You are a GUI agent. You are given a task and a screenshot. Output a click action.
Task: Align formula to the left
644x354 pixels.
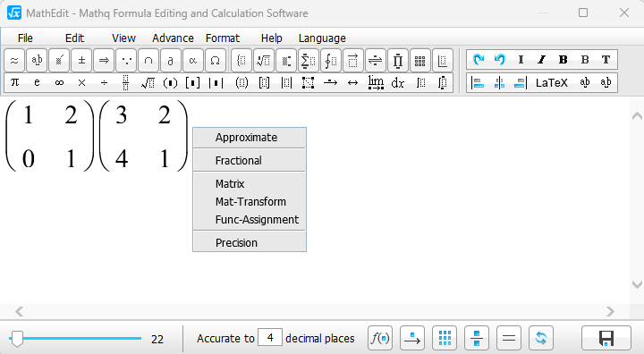click(478, 82)
